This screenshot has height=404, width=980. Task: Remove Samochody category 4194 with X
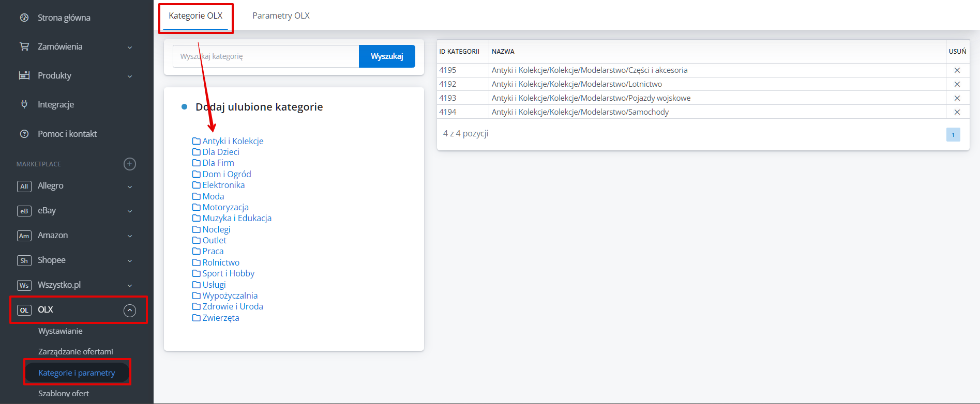click(x=957, y=112)
